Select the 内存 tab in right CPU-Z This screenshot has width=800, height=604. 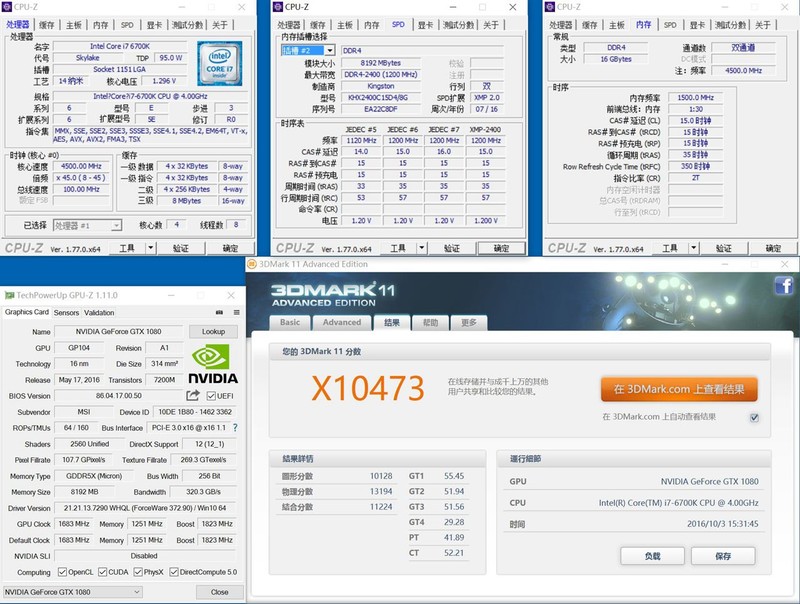[x=643, y=24]
